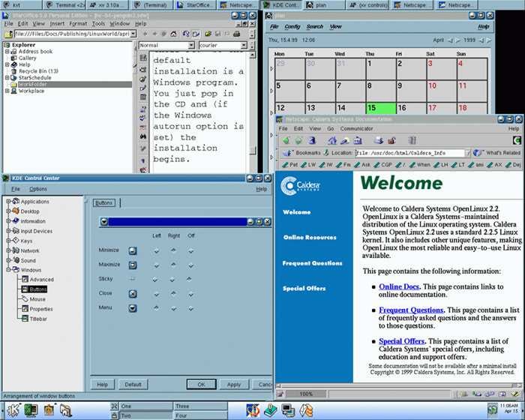Click the Netscape throbber logo icon
Viewport: 525px width, 420px height.
(517, 140)
